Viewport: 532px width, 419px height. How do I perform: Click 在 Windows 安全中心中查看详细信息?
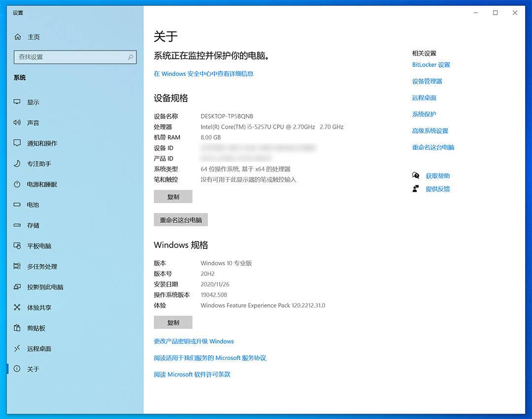coord(203,73)
